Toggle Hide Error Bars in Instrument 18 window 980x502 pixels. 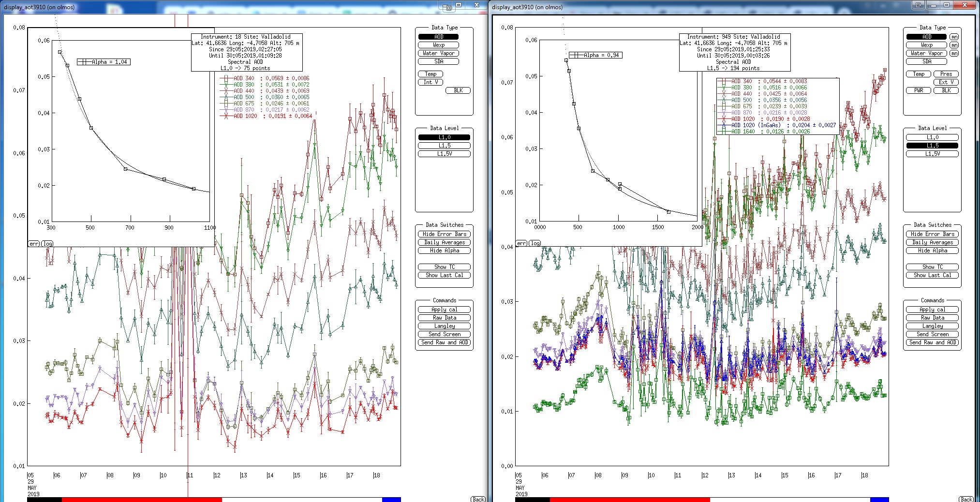pos(445,234)
